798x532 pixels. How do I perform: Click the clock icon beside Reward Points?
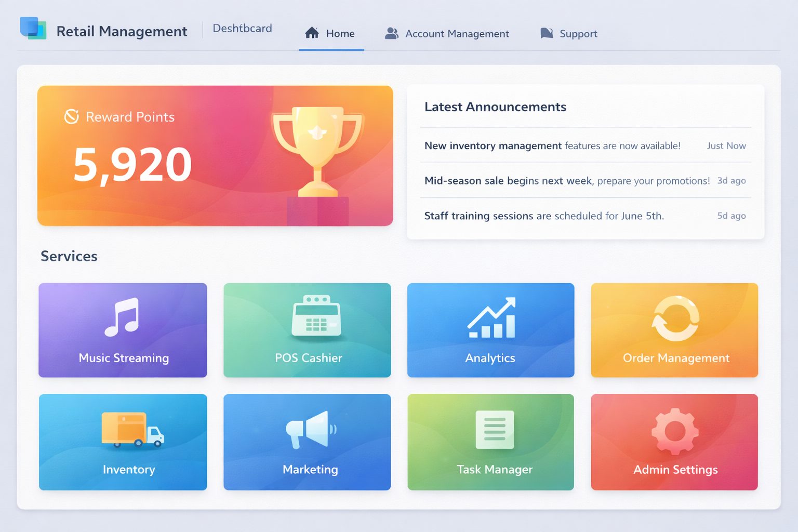[72, 117]
